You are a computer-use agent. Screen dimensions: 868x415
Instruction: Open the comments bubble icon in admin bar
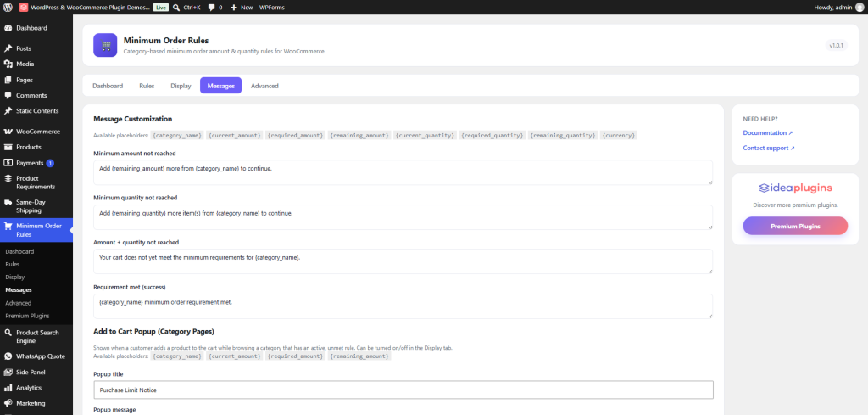[x=211, y=8]
